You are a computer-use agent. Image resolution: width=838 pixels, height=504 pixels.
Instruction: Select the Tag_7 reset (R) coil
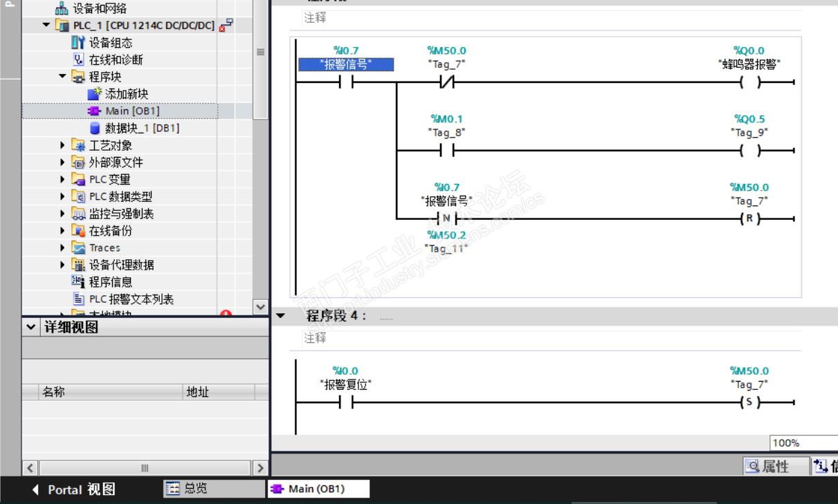pos(749,219)
